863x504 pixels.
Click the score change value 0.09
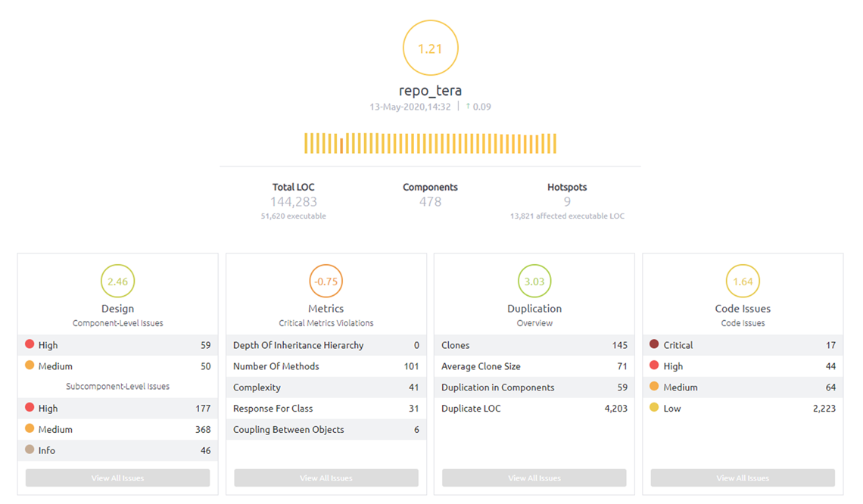point(482,107)
